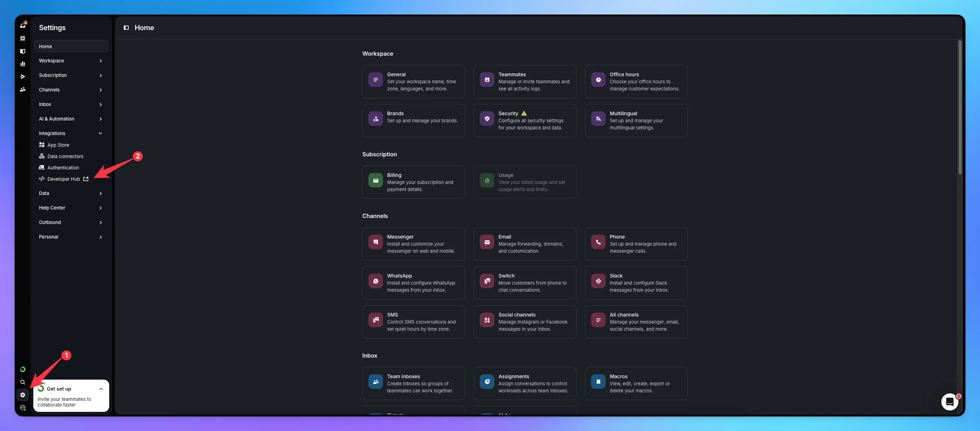Expand the Help Center sidebar section
The width and height of the screenshot is (980, 431).
71,208
